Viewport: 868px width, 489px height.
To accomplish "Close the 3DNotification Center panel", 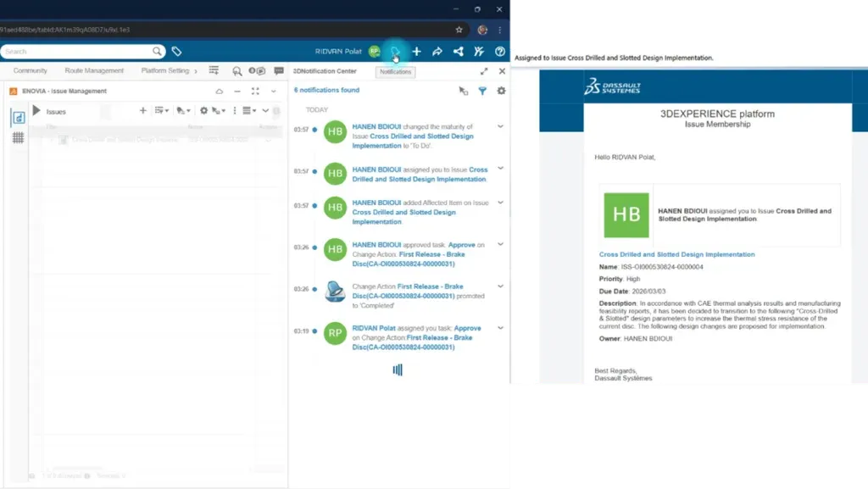I will (x=502, y=71).
